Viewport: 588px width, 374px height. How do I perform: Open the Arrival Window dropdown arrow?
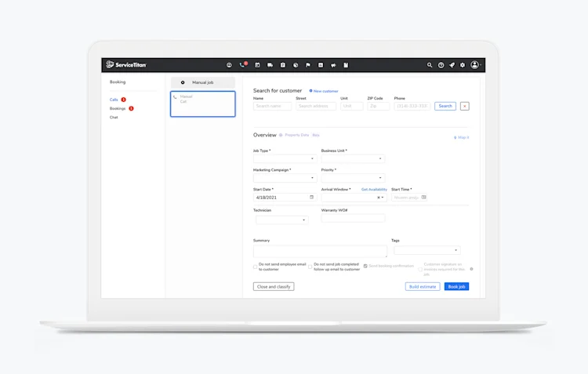(383, 198)
